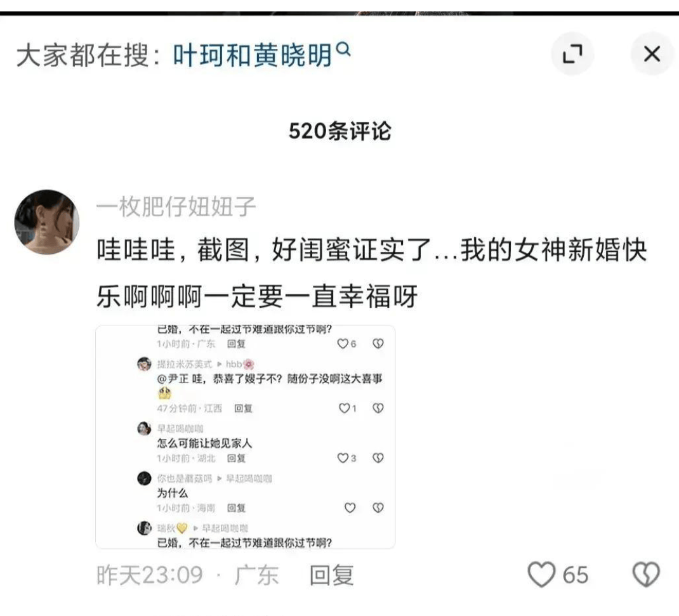Open 一枚肥仔妞妞子 profile avatar
Image resolution: width=679 pixels, height=616 pixels.
(x=47, y=221)
